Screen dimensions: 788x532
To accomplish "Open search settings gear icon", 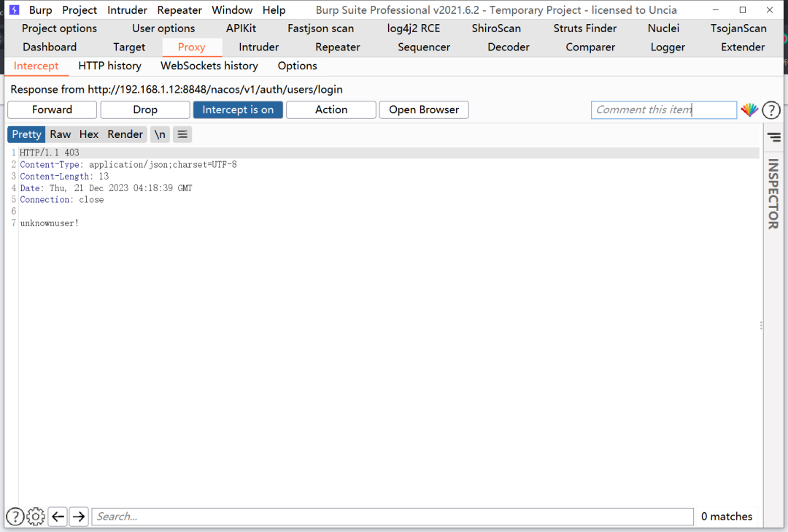I will pos(36,517).
